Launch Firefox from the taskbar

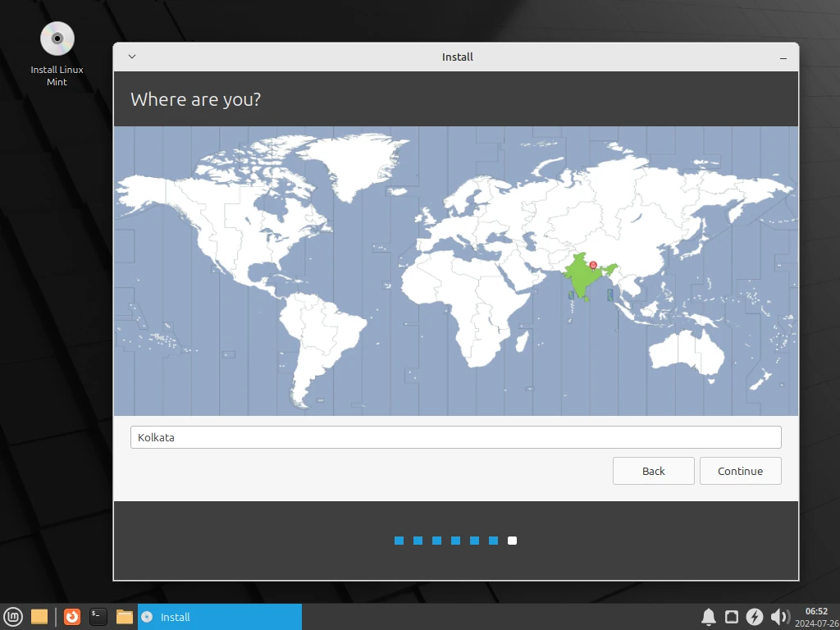72,617
